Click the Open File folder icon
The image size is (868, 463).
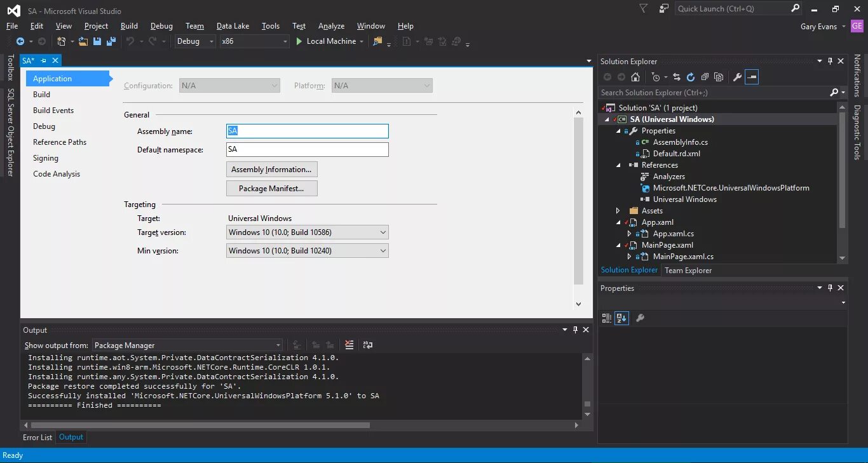click(x=83, y=41)
